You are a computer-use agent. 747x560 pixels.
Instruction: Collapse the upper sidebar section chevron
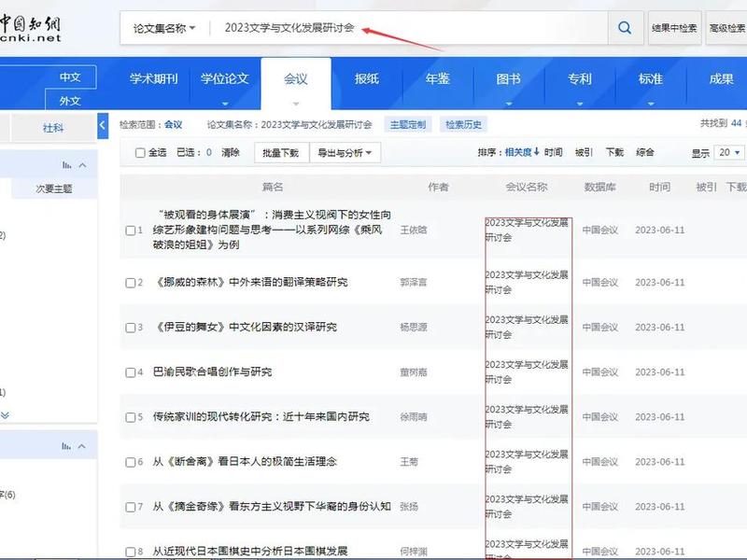82,165
